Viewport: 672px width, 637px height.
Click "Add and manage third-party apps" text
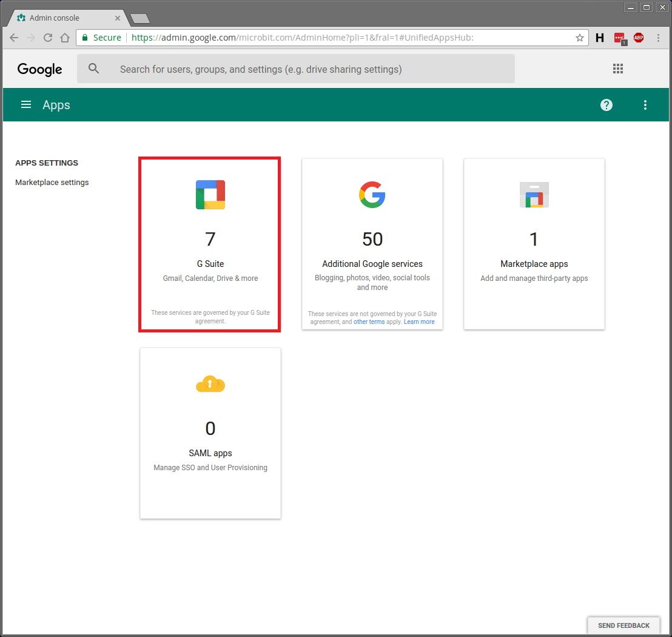(x=534, y=278)
